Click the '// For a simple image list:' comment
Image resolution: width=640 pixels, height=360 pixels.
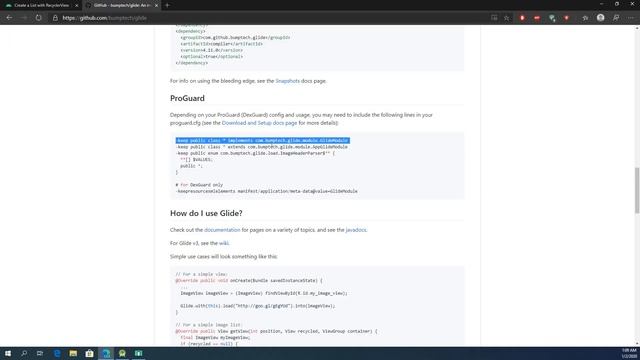(x=209, y=325)
